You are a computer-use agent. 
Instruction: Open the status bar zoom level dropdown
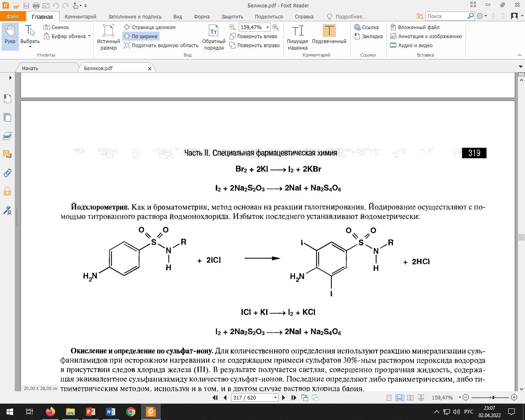pyautogui.click(x=460, y=397)
